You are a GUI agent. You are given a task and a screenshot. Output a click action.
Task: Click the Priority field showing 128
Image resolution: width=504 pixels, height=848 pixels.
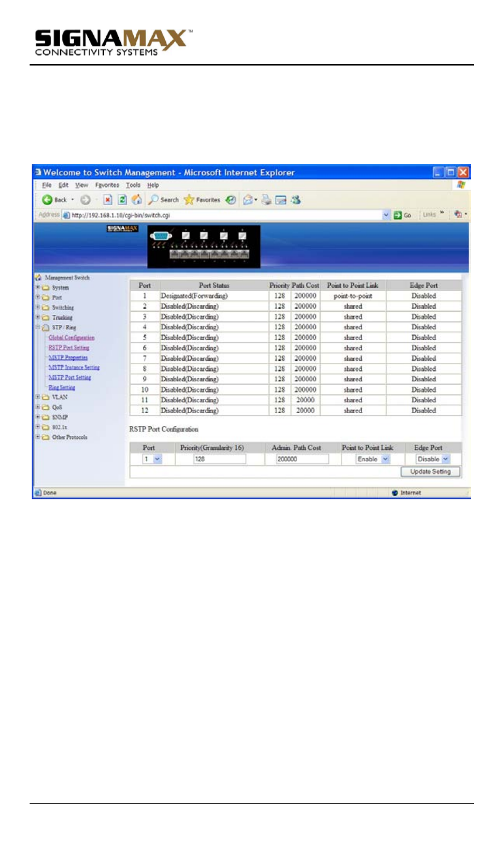tap(219, 459)
